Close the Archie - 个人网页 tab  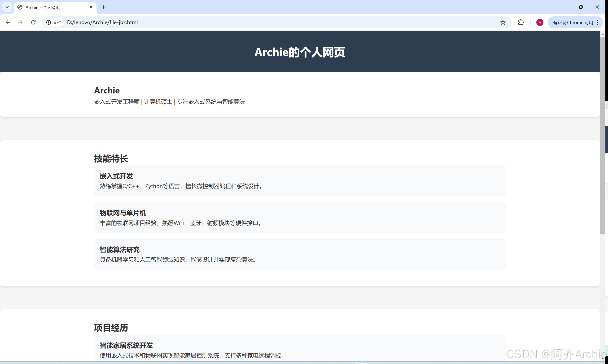[91, 7]
